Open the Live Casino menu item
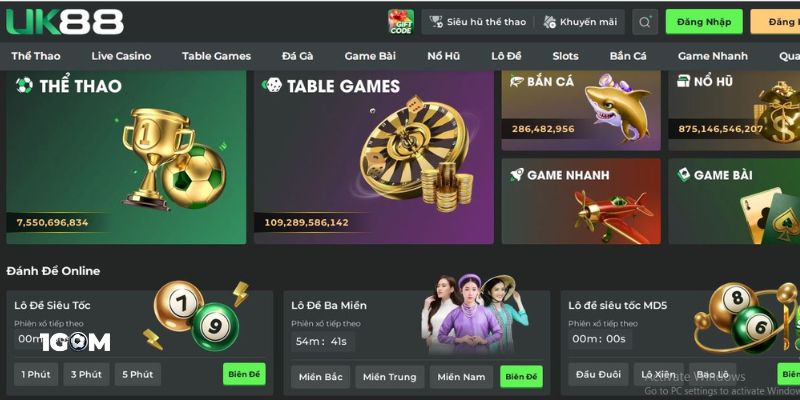The height and width of the screenshot is (400, 800). 121,56
